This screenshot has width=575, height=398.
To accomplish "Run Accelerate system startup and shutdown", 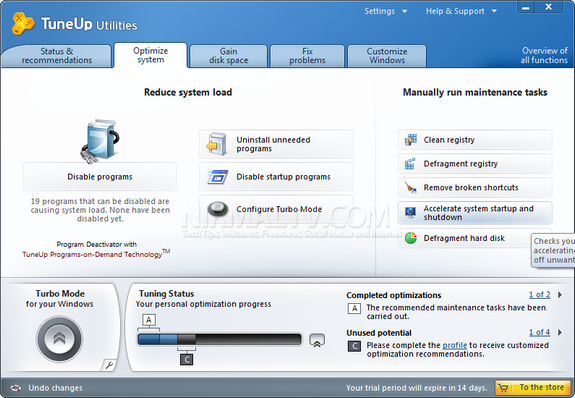I will point(475,212).
